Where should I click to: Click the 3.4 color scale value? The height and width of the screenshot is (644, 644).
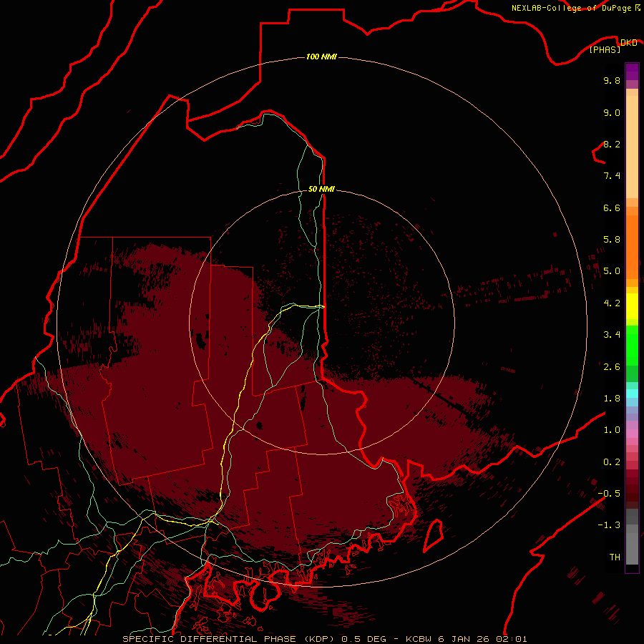click(x=612, y=335)
